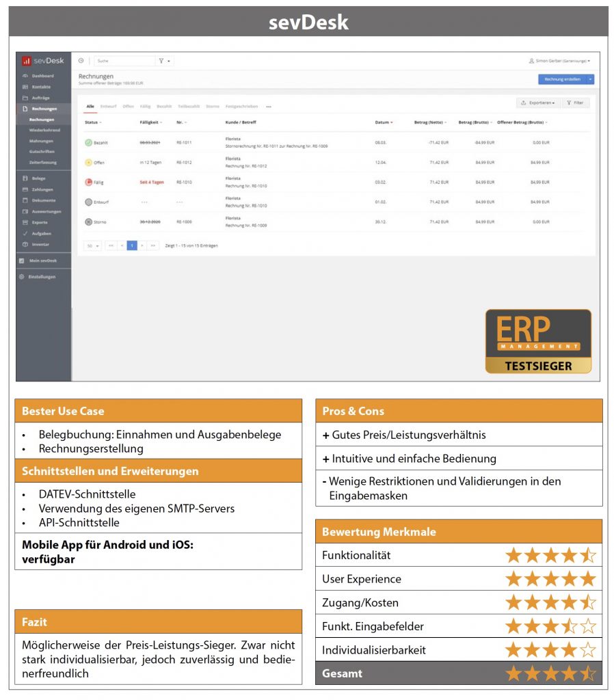Viewport: 614px width, 700px height.
Task: Select the Alle tab
Action: click(x=90, y=107)
